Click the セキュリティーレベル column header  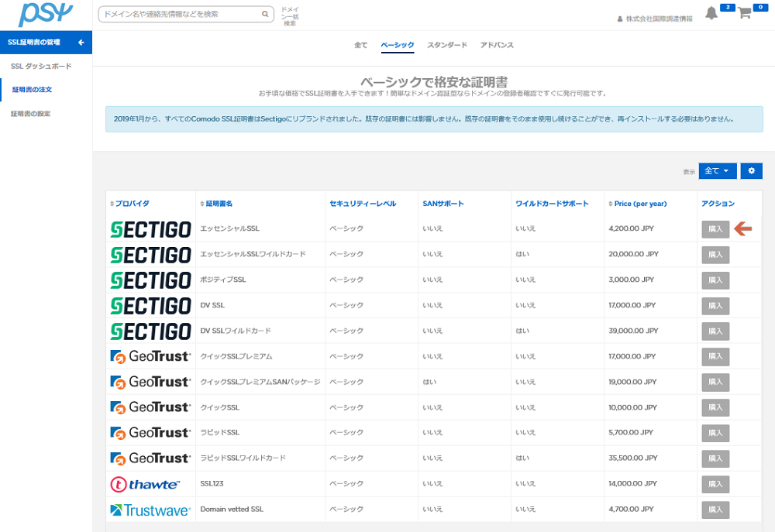click(363, 204)
